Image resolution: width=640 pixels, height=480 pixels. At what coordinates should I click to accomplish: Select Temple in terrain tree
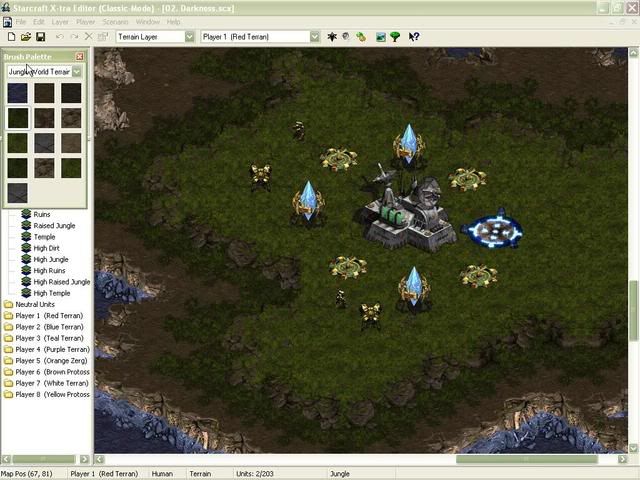[x=44, y=237]
